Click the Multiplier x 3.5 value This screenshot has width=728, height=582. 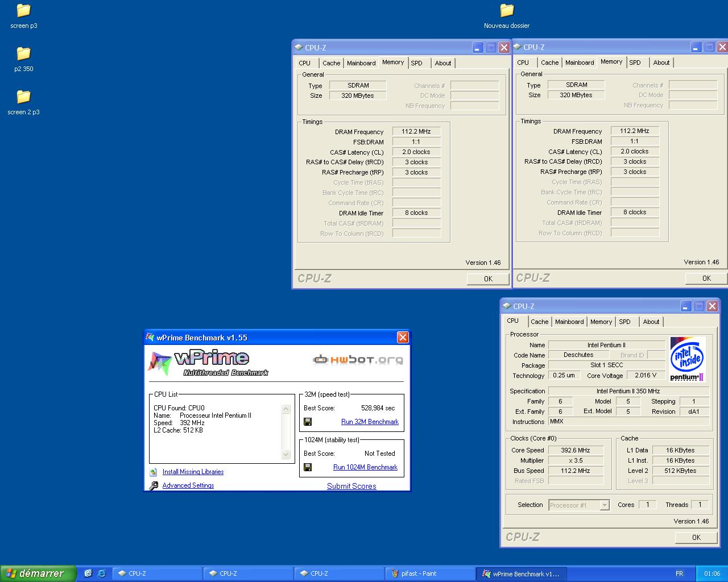(x=576, y=460)
